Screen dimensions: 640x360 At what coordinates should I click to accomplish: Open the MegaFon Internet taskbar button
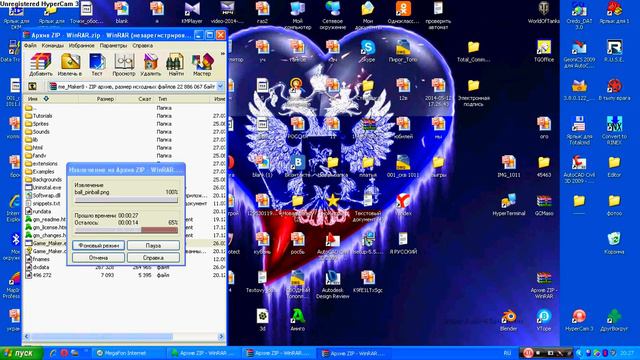click(129, 353)
